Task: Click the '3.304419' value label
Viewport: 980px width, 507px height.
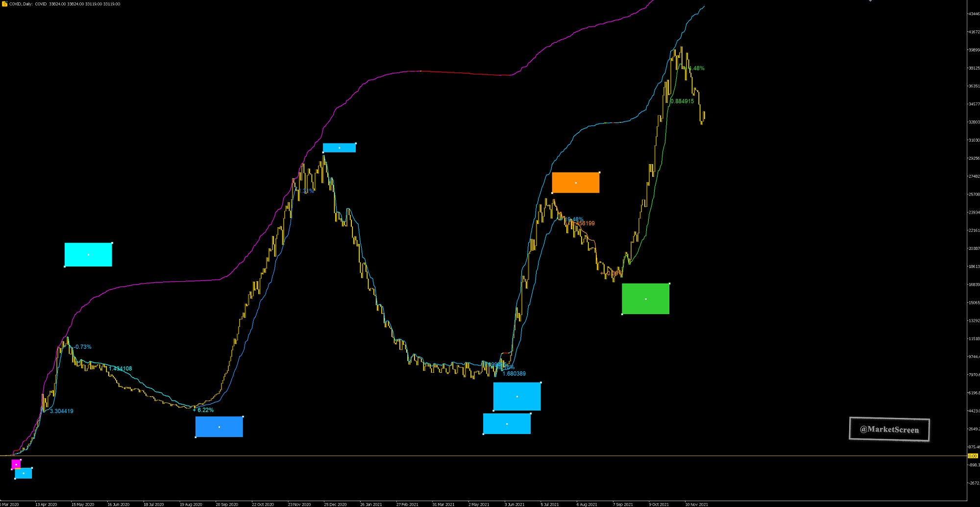Action: [x=62, y=411]
